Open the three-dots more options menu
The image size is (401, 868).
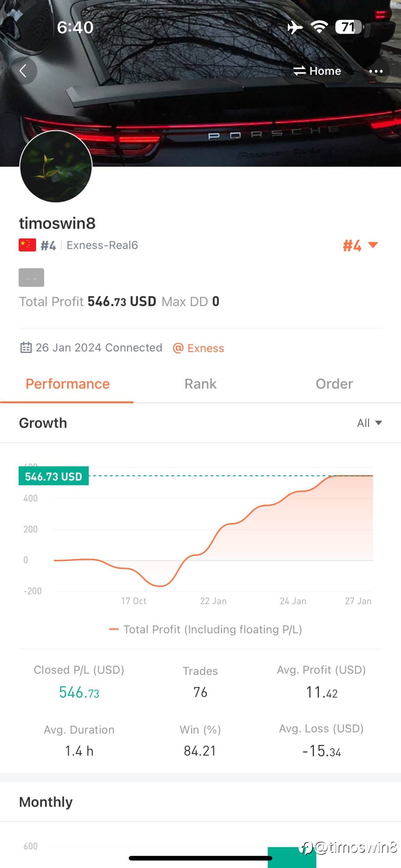375,71
